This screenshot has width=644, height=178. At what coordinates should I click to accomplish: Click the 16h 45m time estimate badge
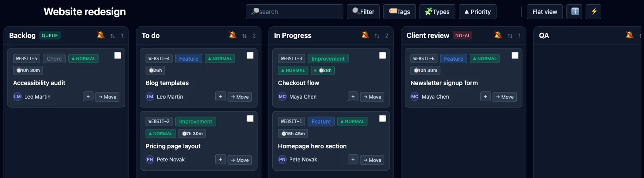(x=293, y=133)
